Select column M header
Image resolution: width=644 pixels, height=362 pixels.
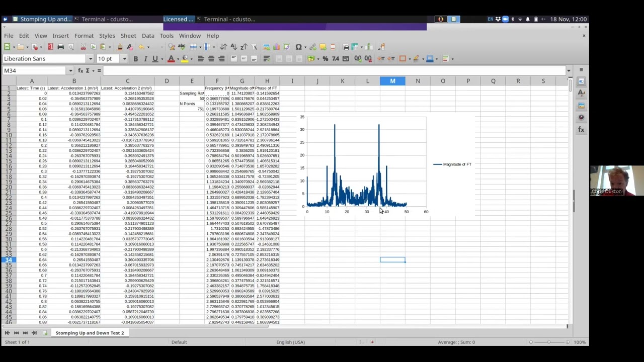tap(392, 81)
